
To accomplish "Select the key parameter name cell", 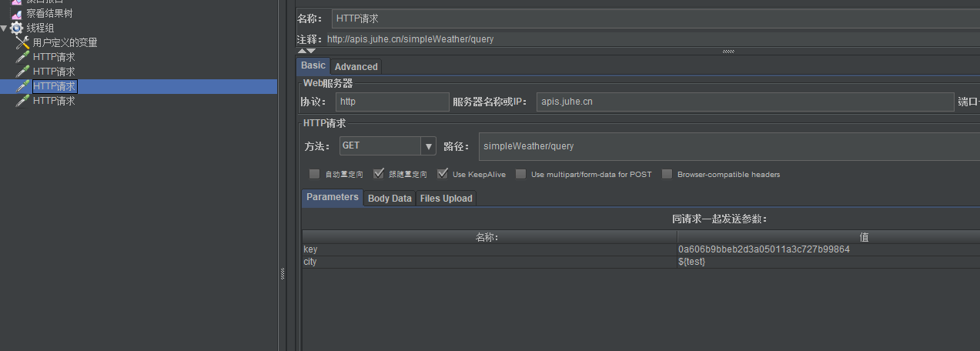I will pyautogui.click(x=489, y=249).
